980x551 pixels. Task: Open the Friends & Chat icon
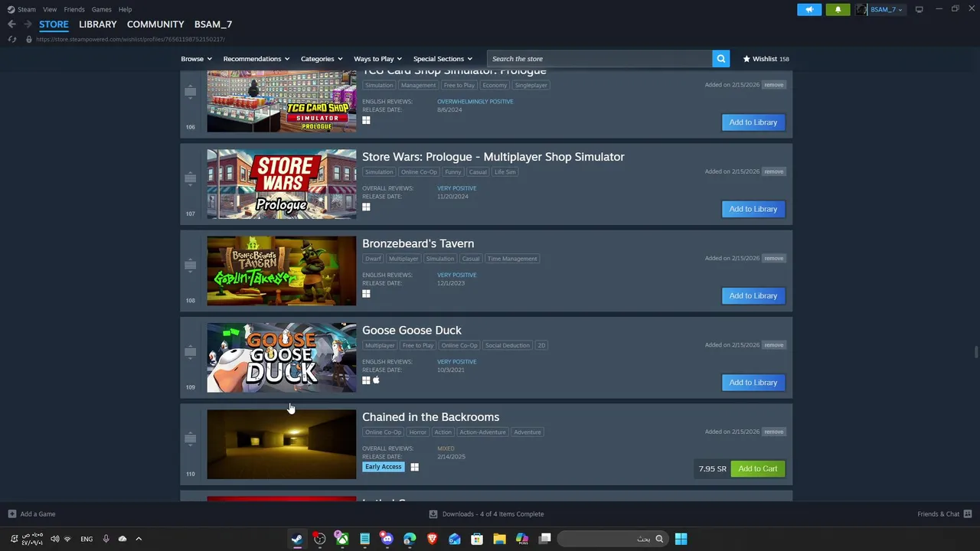click(x=968, y=514)
